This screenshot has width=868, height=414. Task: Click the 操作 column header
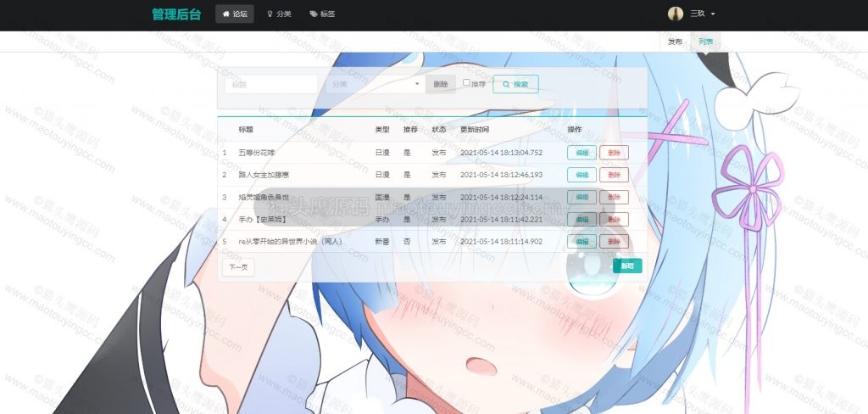click(x=575, y=129)
